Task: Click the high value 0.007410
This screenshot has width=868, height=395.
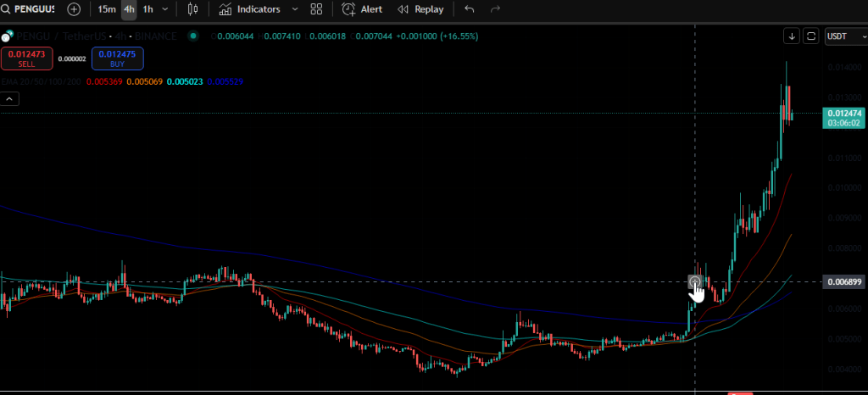Action: (x=281, y=36)
